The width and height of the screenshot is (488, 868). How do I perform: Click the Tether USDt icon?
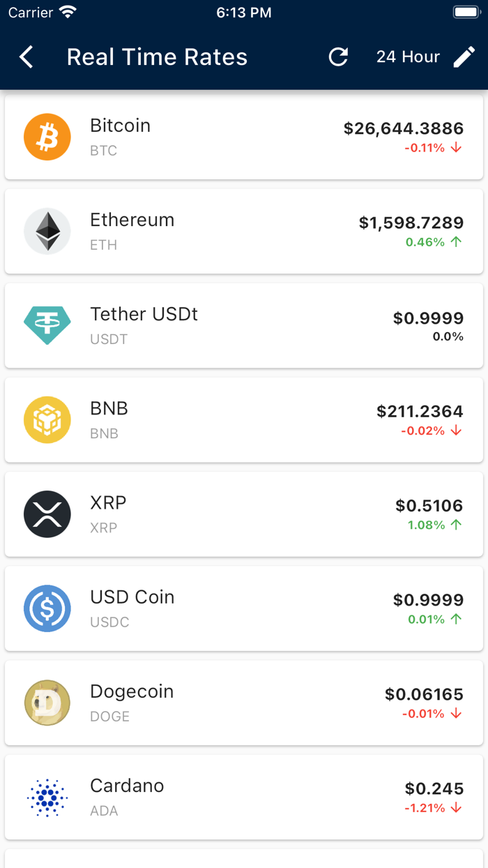47,325
